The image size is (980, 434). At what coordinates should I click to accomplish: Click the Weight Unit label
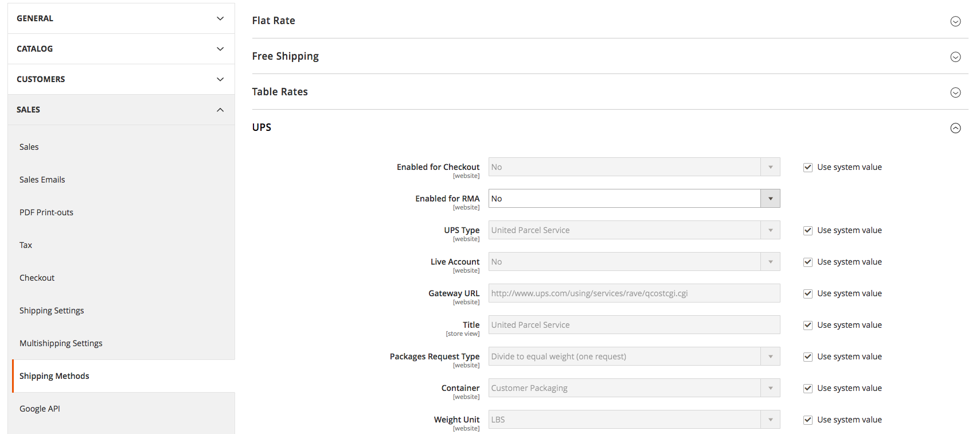(456, 420)
